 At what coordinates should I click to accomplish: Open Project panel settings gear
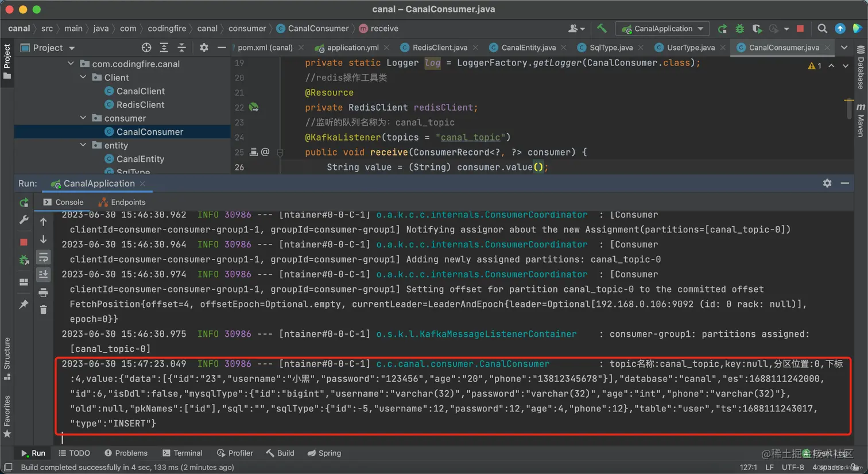click(x=204, y=48)
